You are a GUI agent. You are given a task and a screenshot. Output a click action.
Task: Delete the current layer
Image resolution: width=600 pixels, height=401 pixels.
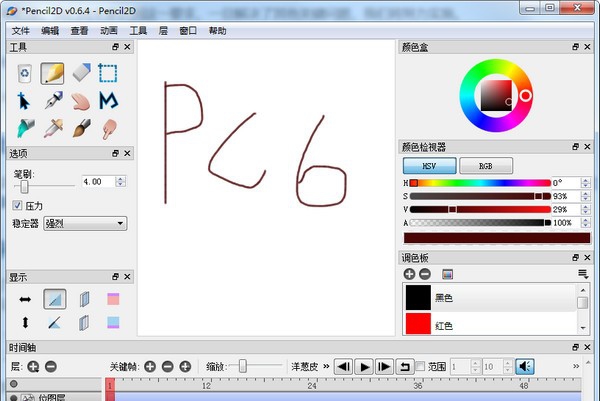point(51,367)
